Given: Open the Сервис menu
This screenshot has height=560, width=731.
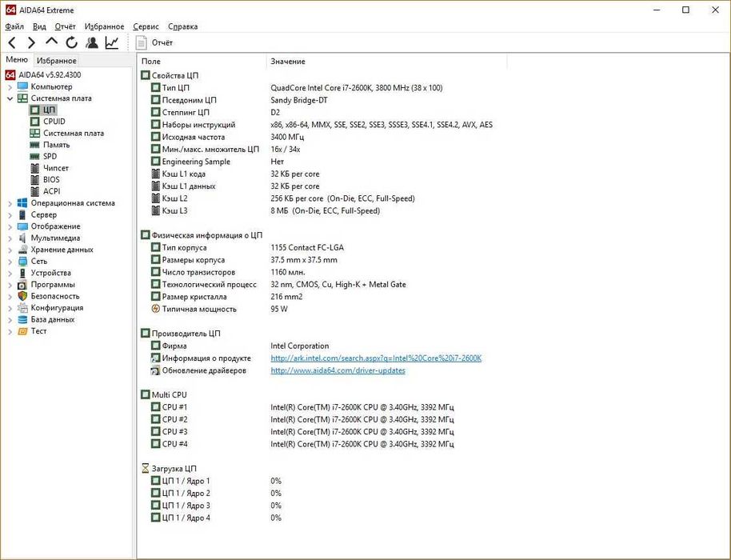Looking at the screenshot, I should 146,26.
